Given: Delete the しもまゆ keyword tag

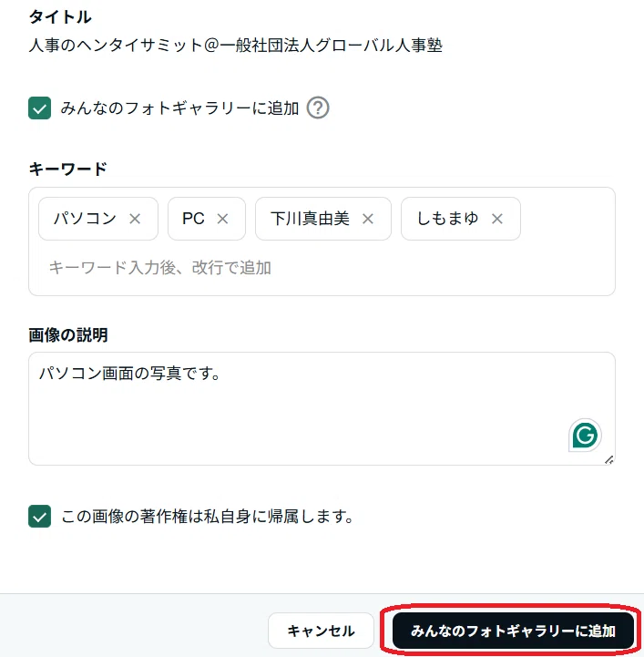Looking at the screenshot, I should [497, 219].
